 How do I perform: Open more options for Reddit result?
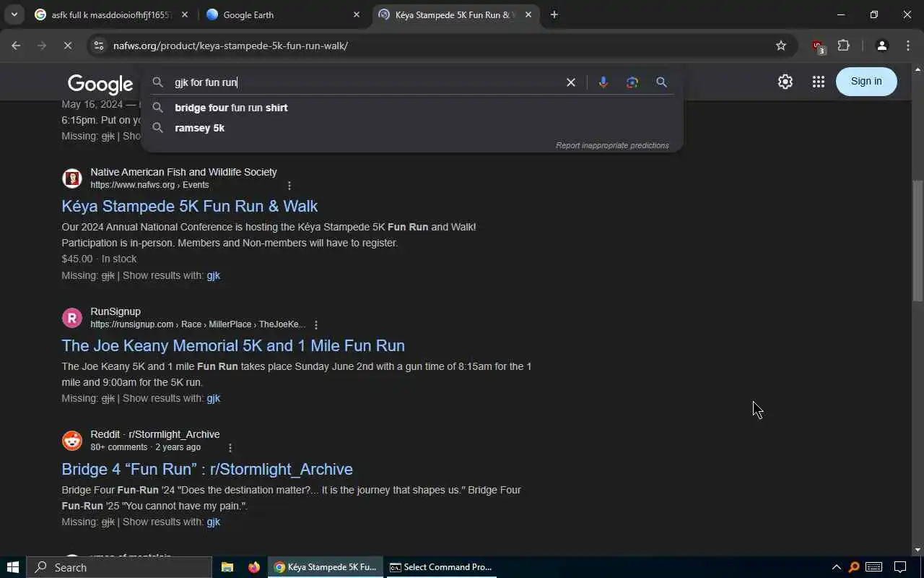[x=230, y=448]
